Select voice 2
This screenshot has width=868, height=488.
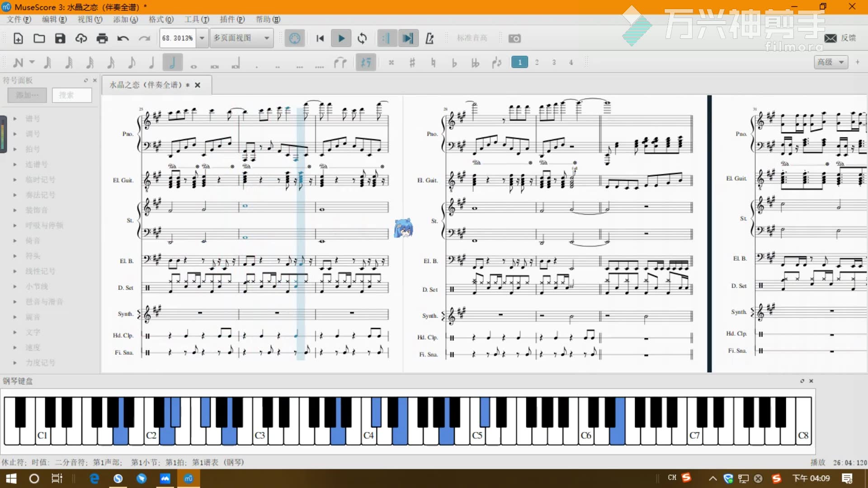click(537, 62)
